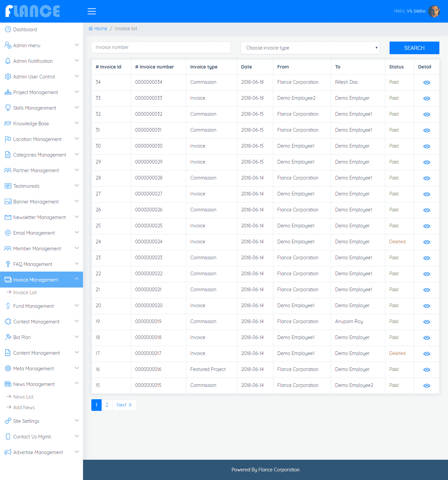This screenshot has height=480, width=448.
Task: Show detail for deleted invoice 0000000024
Action: [426, 242]
